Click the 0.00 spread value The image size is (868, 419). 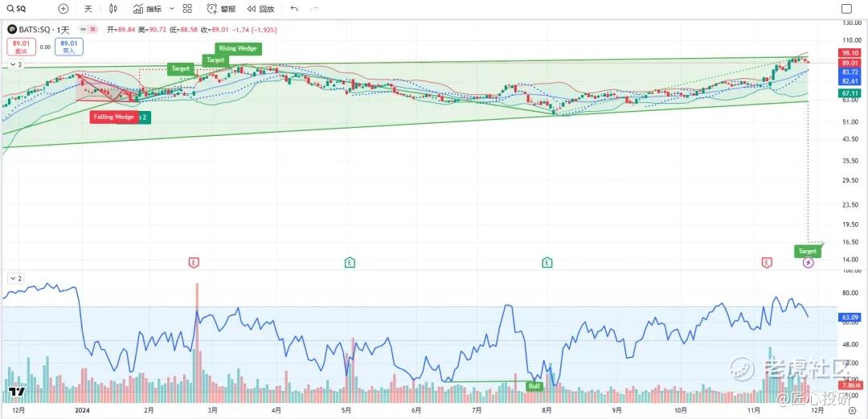(45, 47)
